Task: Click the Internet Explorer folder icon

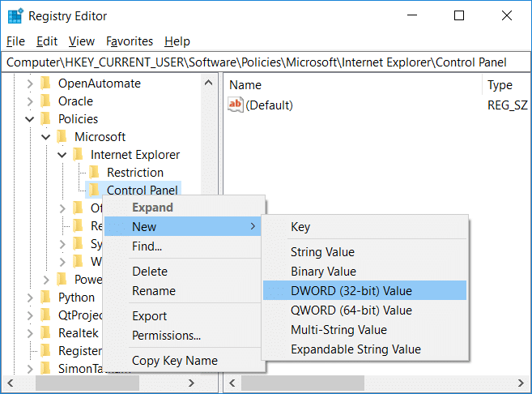Action: (x=79, y=155)
